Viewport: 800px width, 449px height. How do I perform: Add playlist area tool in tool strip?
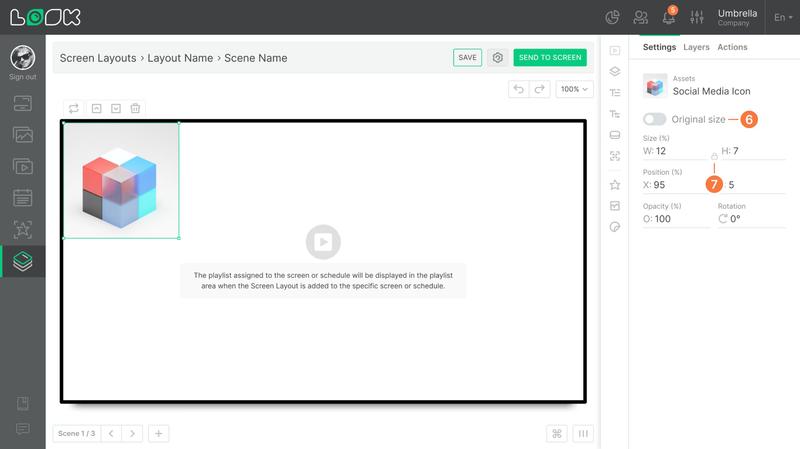pos(615,51)
